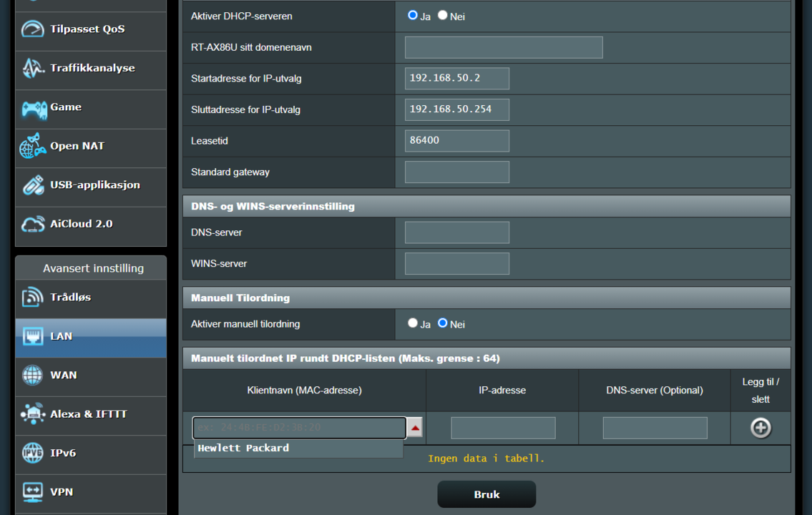Open the WAN globe icon
Screen dimensions: 812x515
click(x=32, y=376)
